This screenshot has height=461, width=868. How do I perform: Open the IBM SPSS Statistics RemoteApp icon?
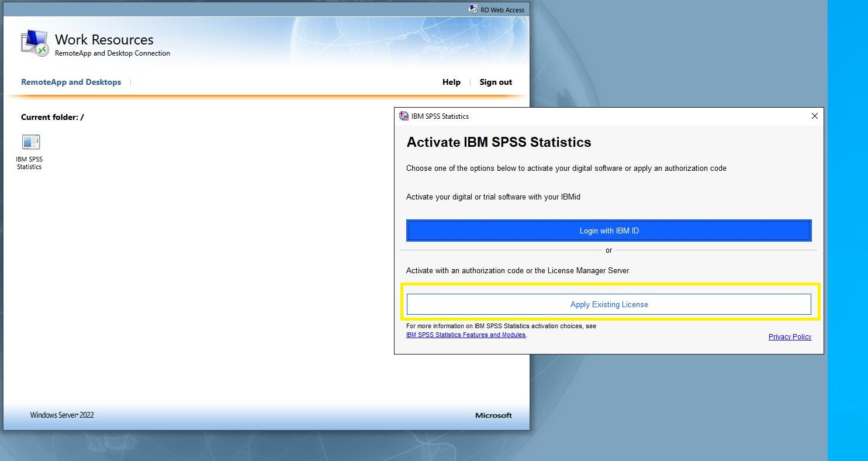[x=30, y=142]
